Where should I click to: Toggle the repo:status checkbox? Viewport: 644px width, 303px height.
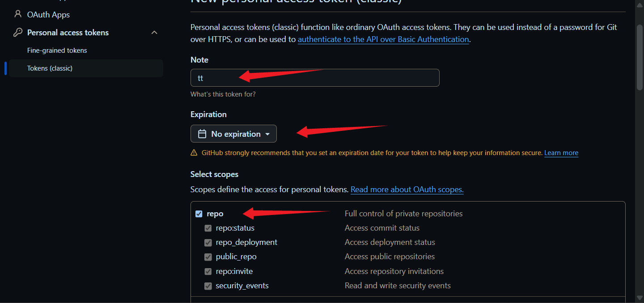[x=208, y=228]
